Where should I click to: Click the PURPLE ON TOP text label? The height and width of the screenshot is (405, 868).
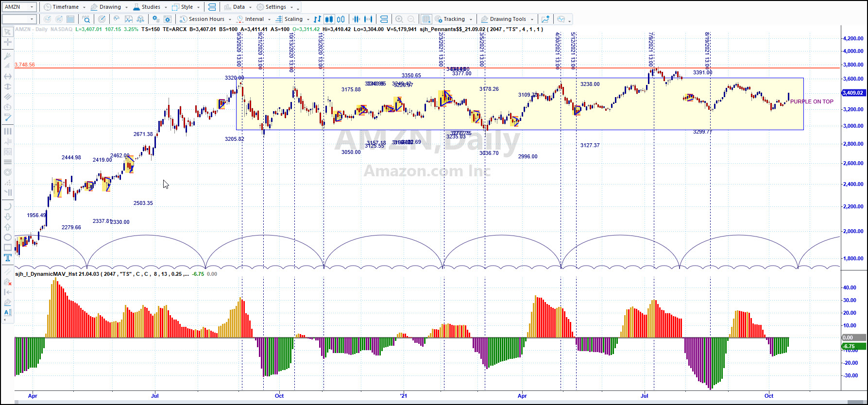812,101
